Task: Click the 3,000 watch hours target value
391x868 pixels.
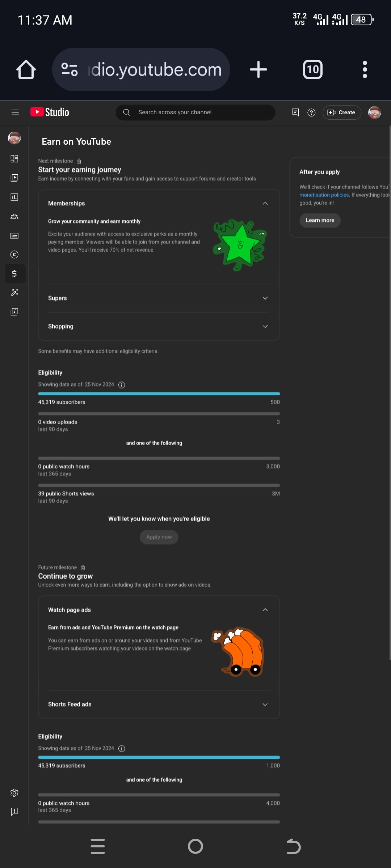Action: tap(273, 467)
